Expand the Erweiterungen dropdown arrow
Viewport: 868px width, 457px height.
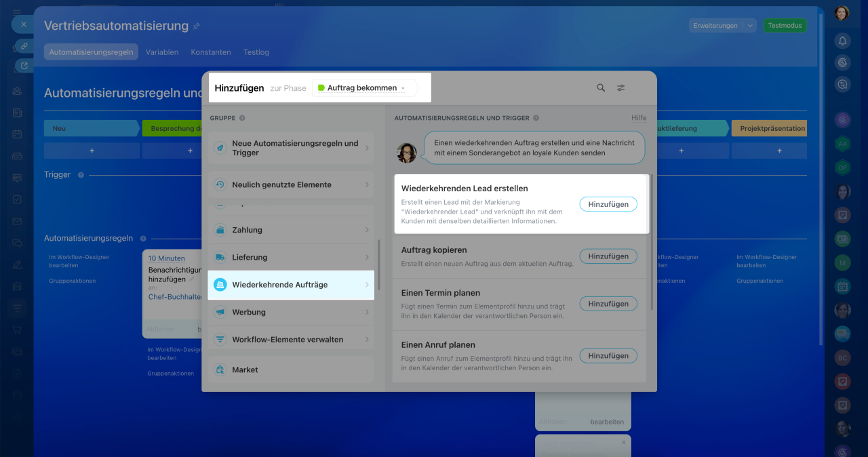click(750, 26)
